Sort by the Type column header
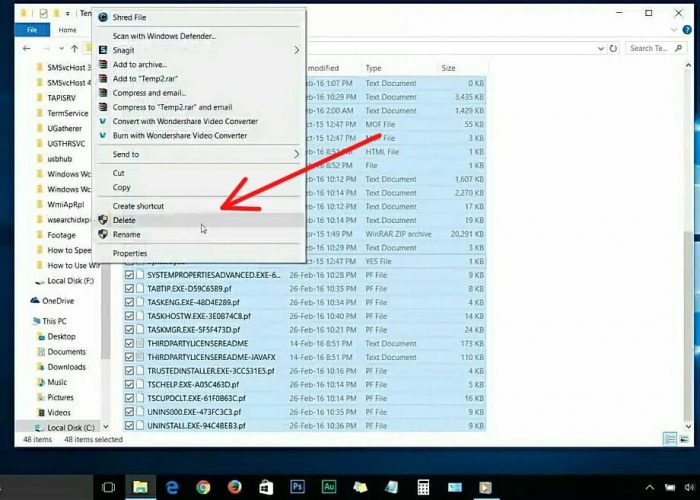700x500 pixels. (x=374, y=68)
